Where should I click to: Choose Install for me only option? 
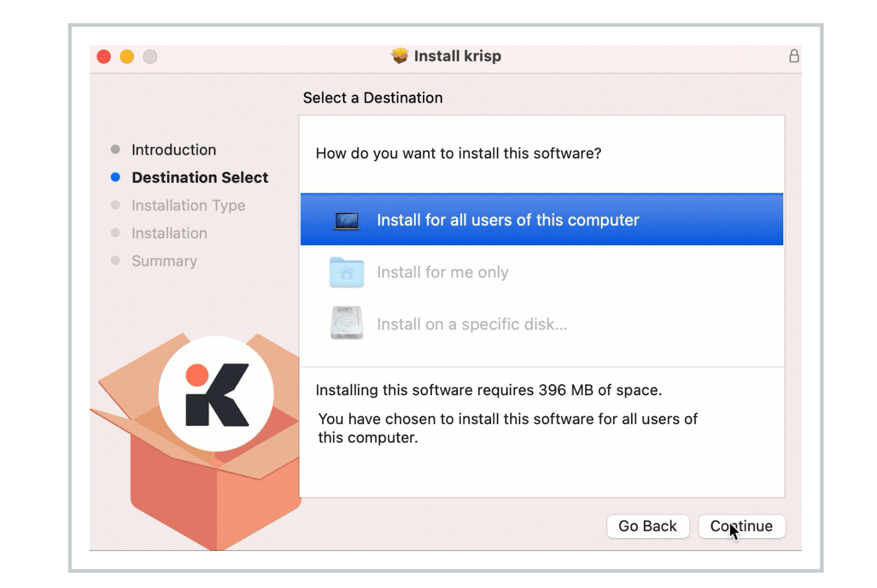442,272
